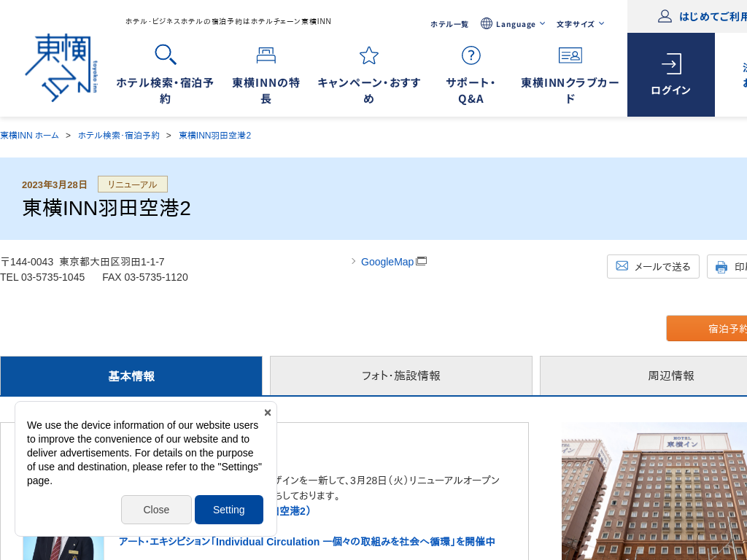The width and height of the screenshot is (747, 560).
Task: Click the magnifier search icon
Action: (166, 55)
